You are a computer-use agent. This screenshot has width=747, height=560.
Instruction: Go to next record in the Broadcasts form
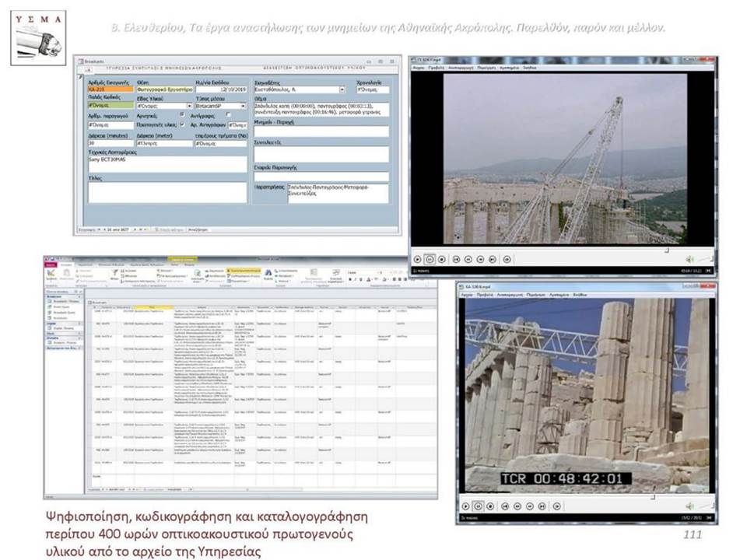(135, 229)
